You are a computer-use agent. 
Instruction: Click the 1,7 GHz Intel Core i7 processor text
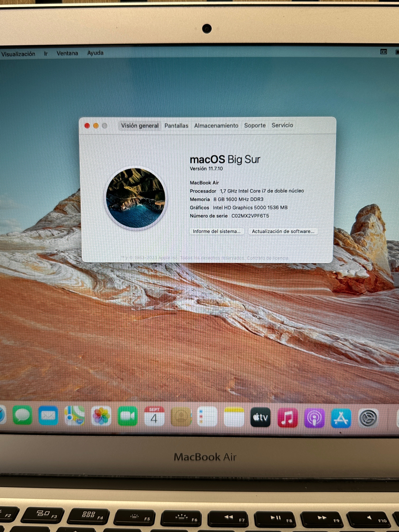(x=262, y=191)
